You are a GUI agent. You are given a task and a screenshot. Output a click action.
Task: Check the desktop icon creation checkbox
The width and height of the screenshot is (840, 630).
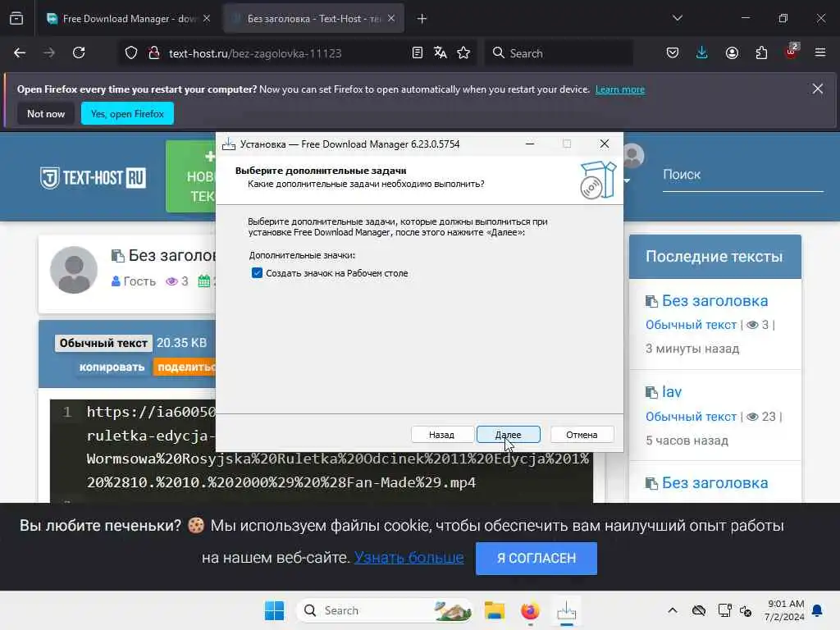(x=257, y=273)
